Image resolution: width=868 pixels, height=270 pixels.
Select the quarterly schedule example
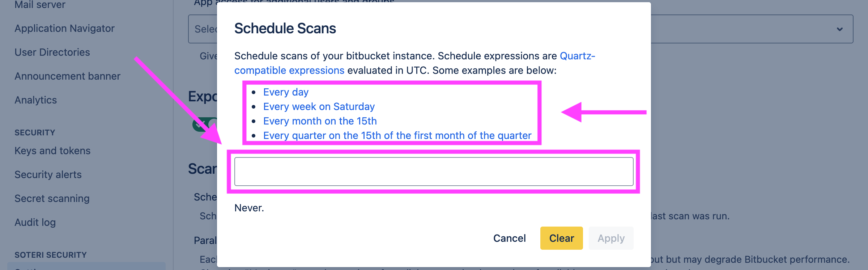(397, 135)
